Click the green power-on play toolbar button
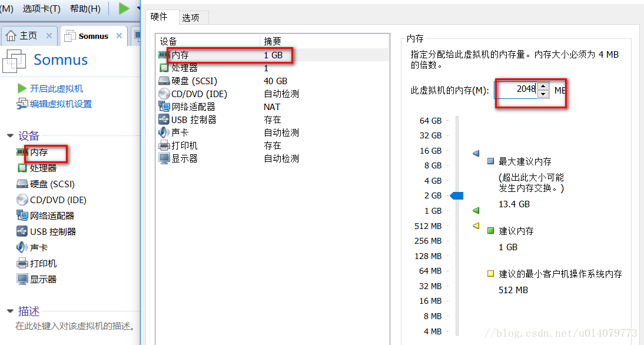The height and width of the screenshot is (345, 644). [124, 8]
